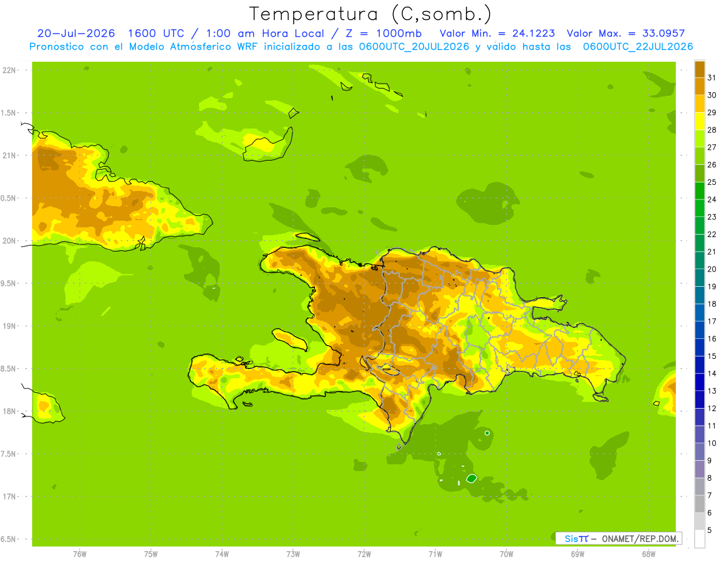Screen dimensions: 728x562
Task: Click the 70W longitude axis label
Action: pos(507,554)
